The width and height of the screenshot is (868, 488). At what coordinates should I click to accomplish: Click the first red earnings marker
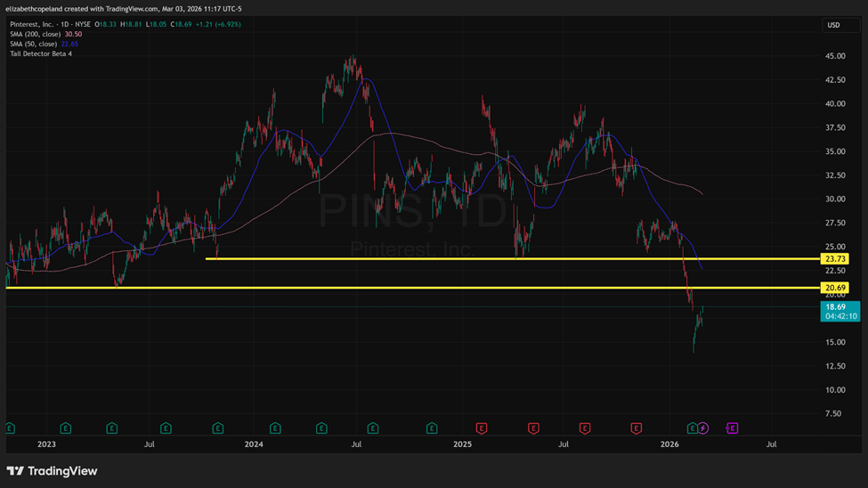[x=482, y=428]
